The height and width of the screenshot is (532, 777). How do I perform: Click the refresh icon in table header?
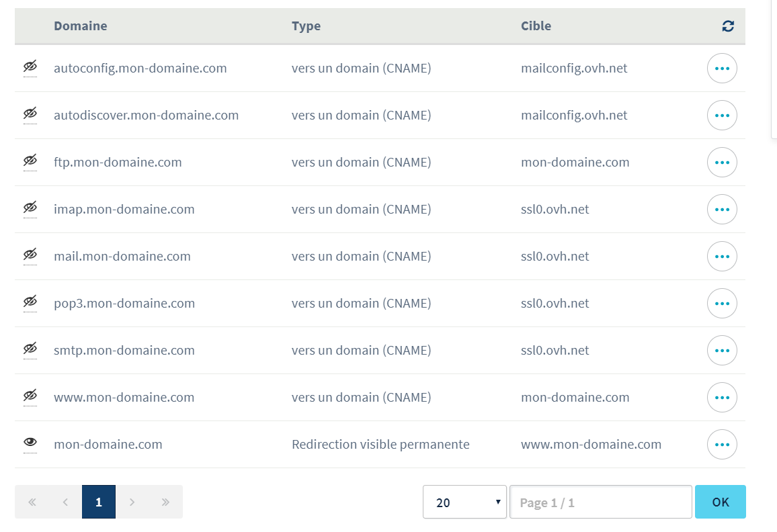click(727, 26)
